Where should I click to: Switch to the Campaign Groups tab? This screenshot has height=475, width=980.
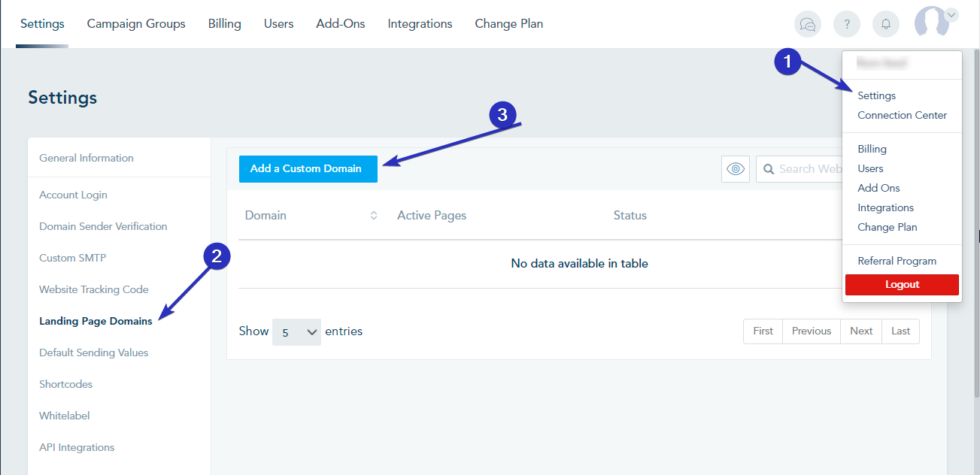(136, 23)
